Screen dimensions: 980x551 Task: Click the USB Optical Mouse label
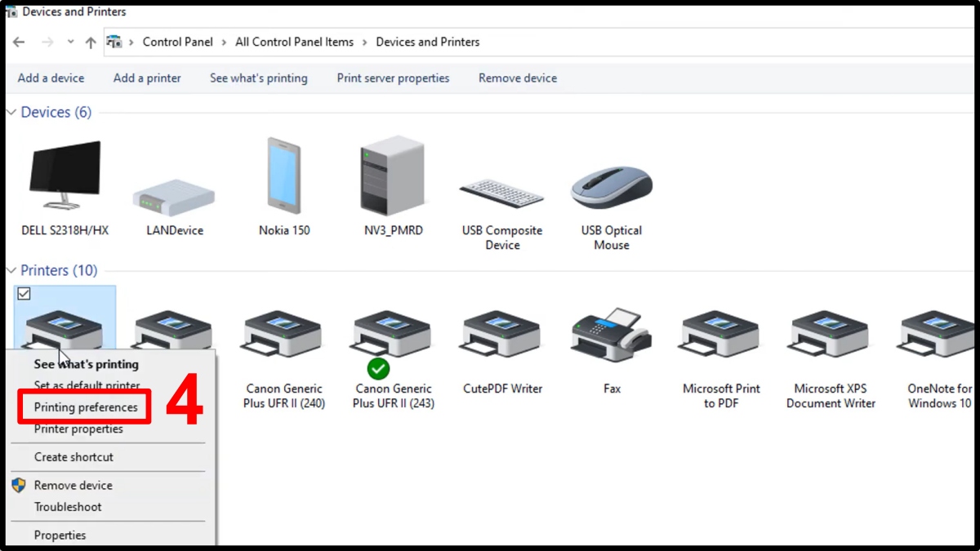coord(612,238)
